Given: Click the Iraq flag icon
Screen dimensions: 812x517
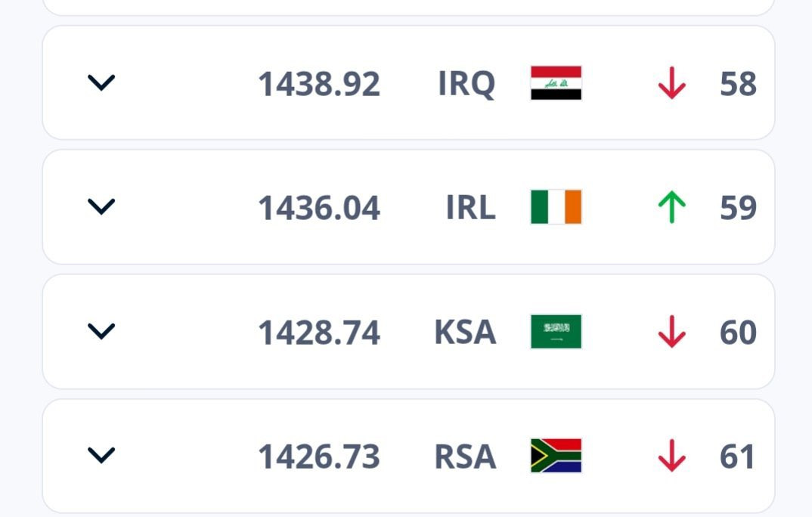Looking at the screenshot, I should tap(556, 83).
